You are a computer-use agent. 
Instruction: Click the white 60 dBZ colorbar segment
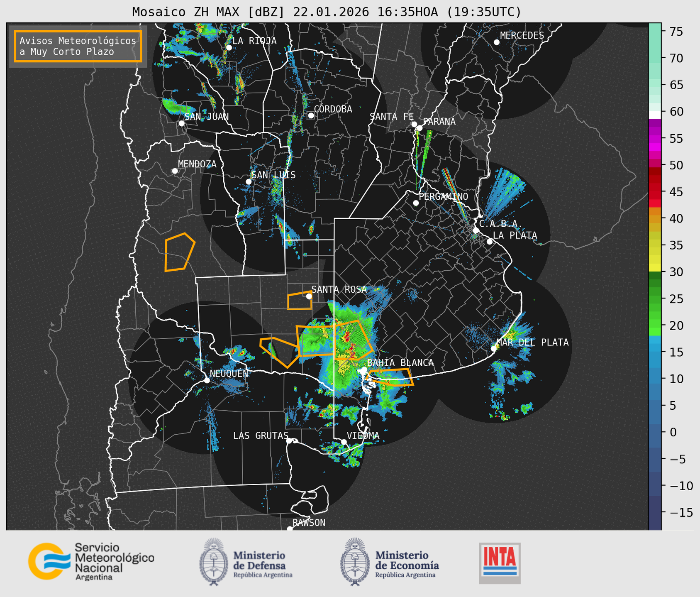[655, 115]
